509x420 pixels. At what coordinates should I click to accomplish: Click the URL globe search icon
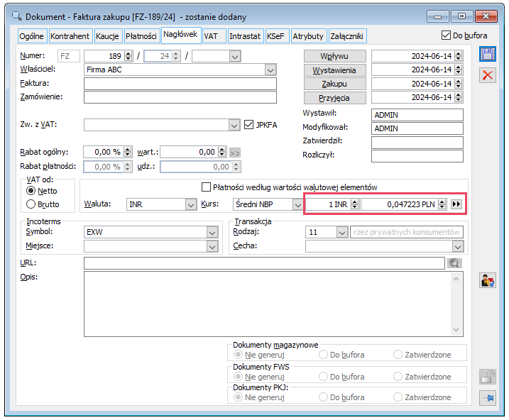pyautogui.click(x=454, y=263)
